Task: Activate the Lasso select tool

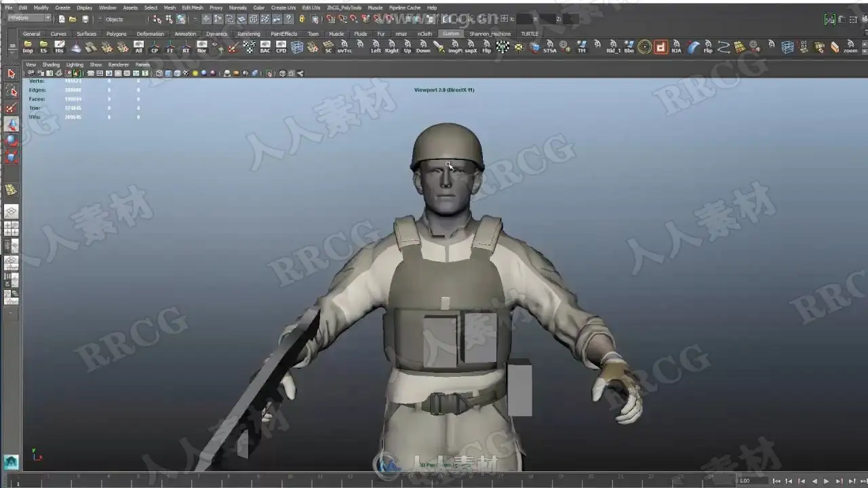Action: point(11,91)
